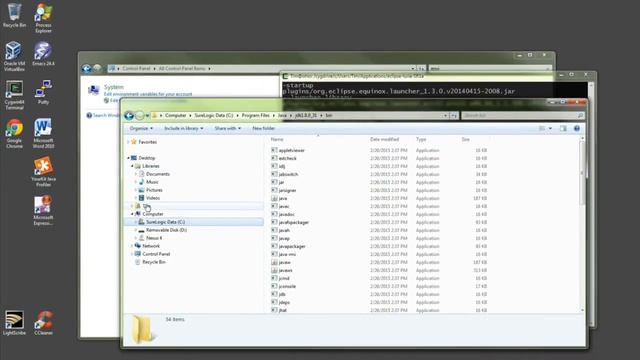Click the System icon in Control Panel window

click(93, 90)
